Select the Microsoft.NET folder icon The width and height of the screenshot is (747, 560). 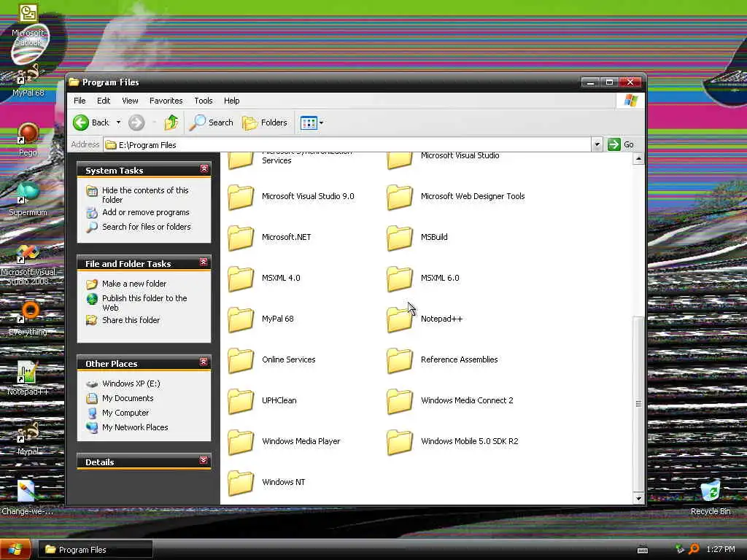click(x=241, y=238)
